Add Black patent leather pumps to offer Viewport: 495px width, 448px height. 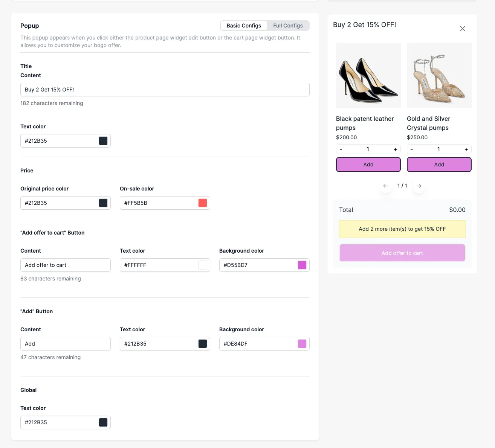[x=368, y=165]
